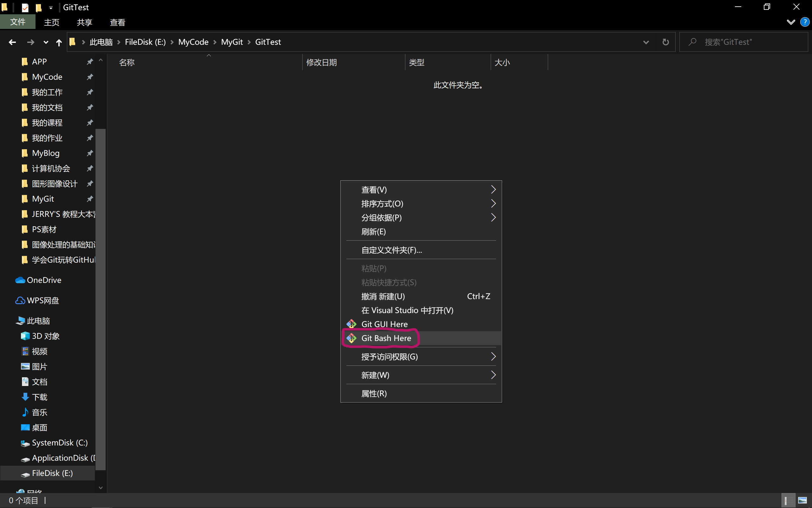Click the 桌面 desktop icon

25,427
